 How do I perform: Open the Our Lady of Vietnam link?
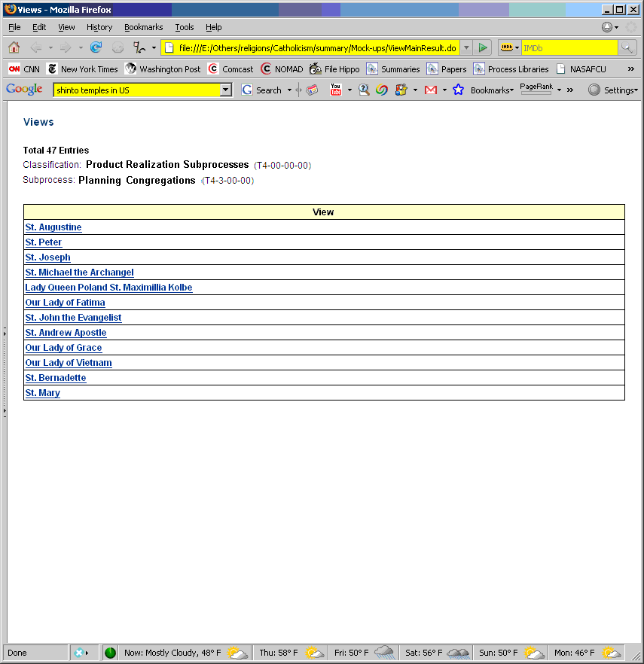tap(69, 363)
